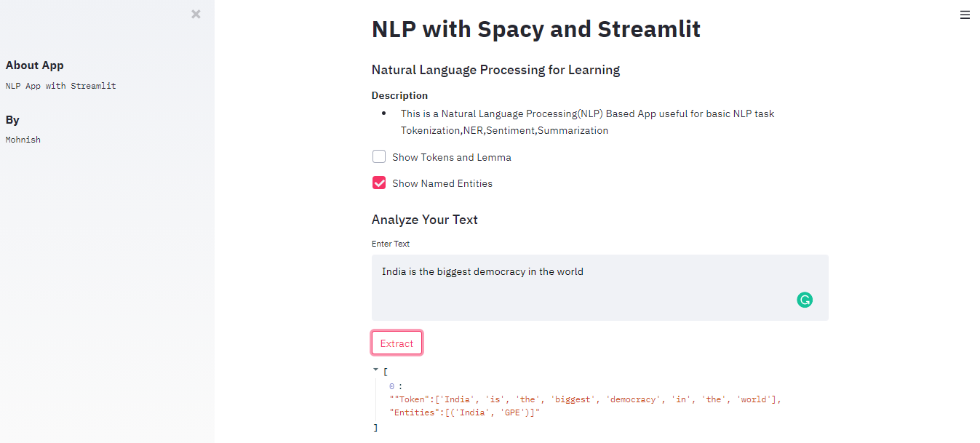Screen dimensions: 980x443
Task: Open the Streamlit hamburger menu
Action: coord(965,15)
